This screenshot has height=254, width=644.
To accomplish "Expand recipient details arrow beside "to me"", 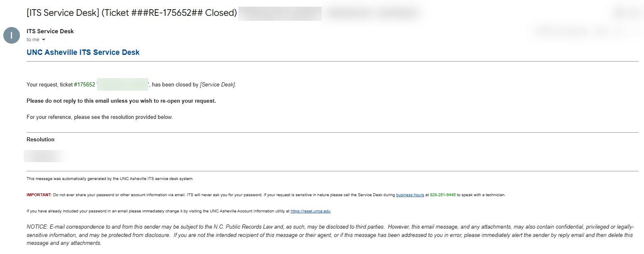I will 44,40.
